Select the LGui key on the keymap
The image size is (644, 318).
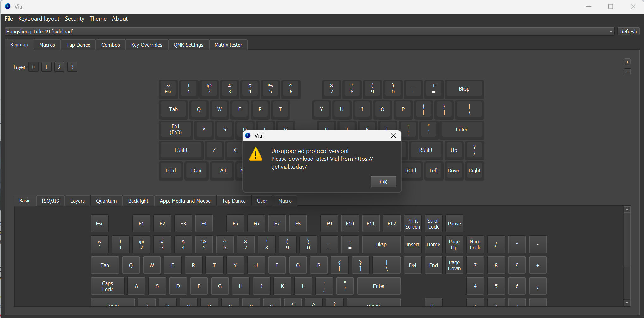[196, 171]
